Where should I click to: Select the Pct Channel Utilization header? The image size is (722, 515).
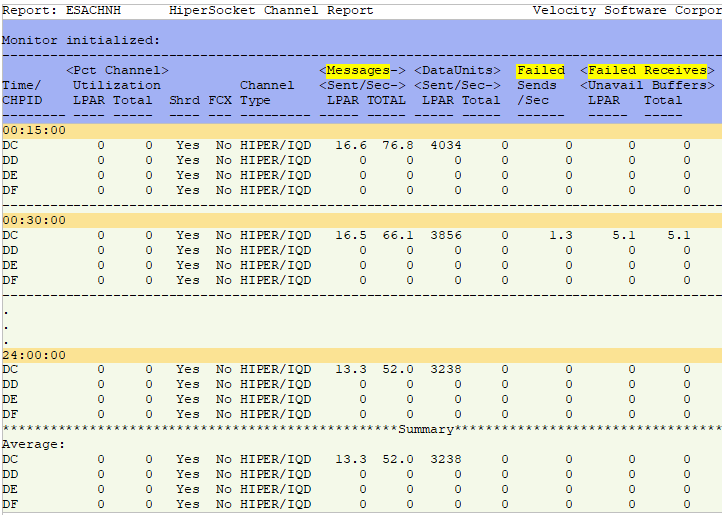[116, 70]
